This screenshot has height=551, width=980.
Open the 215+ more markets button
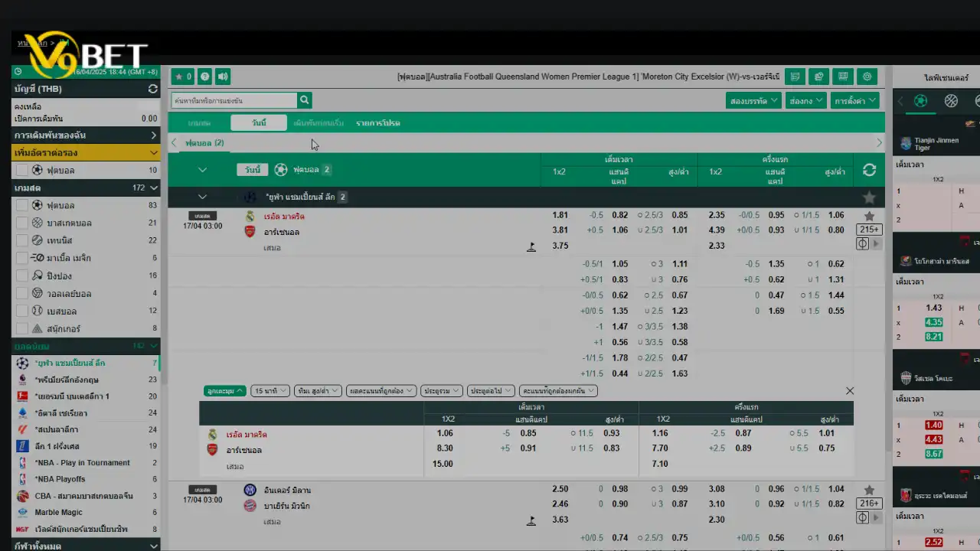pos(870,230)
